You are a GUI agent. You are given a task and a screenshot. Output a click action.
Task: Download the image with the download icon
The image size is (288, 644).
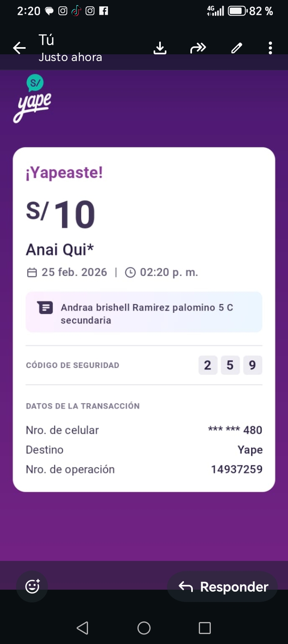tap(160, 48)
